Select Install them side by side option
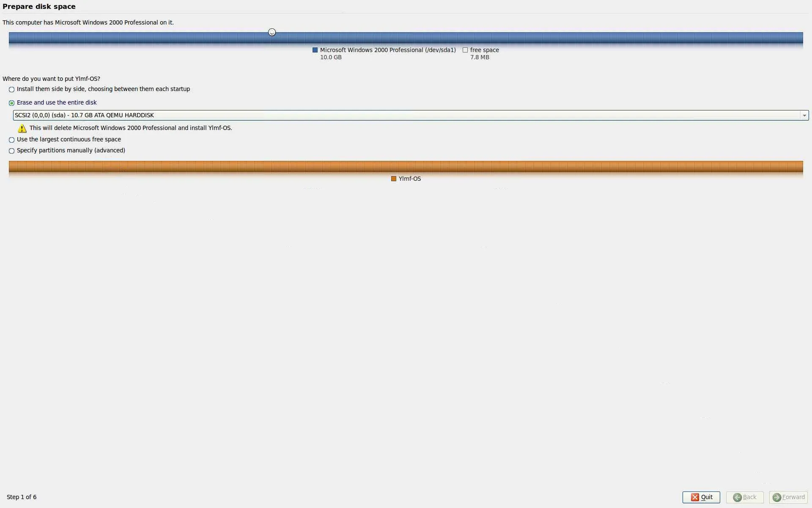812x508 pixels. pos(12,89)
